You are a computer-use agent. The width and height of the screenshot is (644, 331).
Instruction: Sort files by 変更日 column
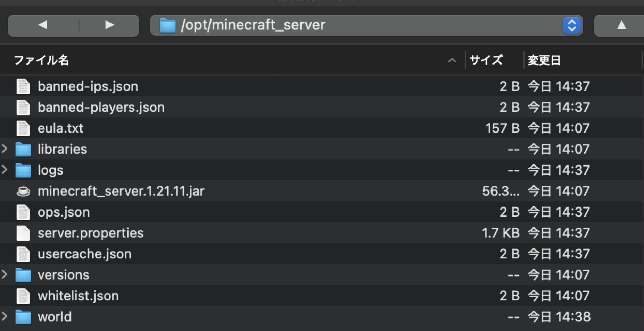tap(544, 60)
